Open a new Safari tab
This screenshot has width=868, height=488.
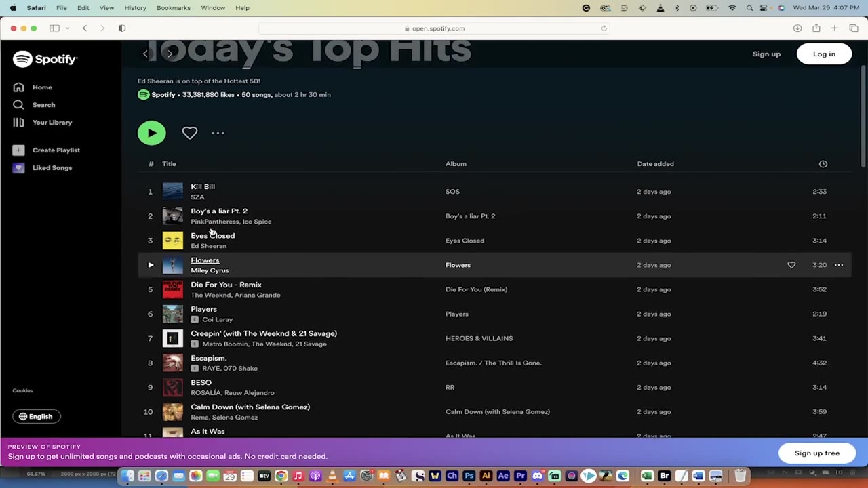click(835, 28)
